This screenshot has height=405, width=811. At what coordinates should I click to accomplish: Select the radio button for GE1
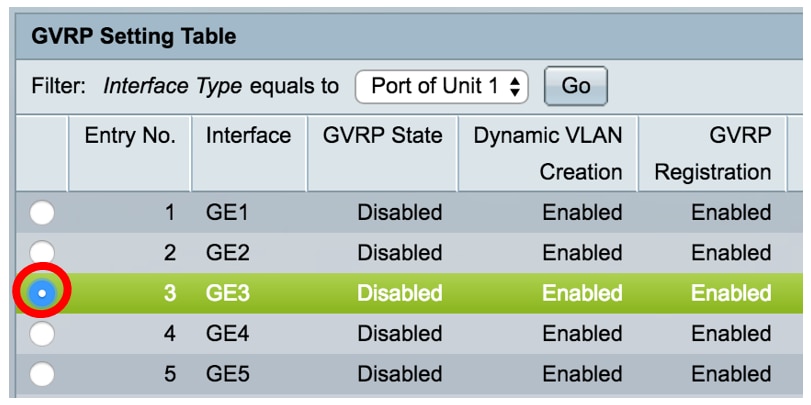42,213
